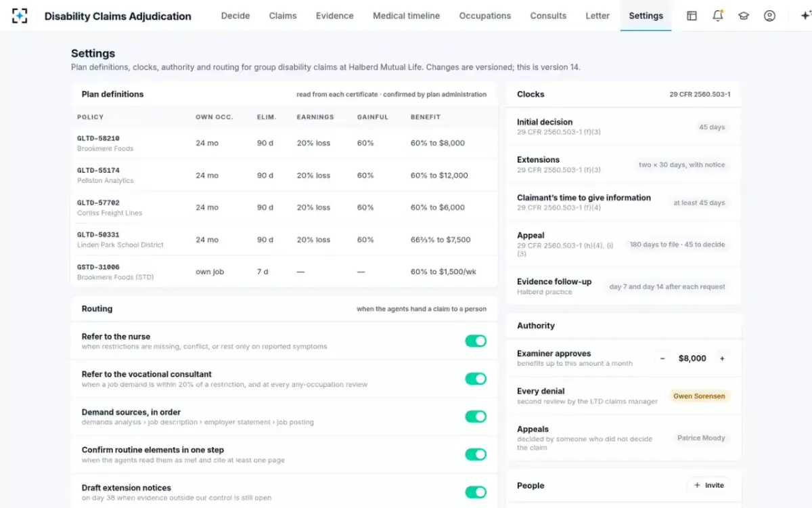Select policy GLTD-55174 Pellston Analytics

[284, 175]
